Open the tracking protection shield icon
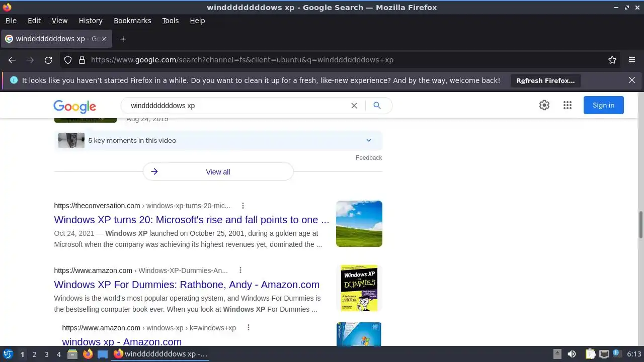 click(68, 60)
